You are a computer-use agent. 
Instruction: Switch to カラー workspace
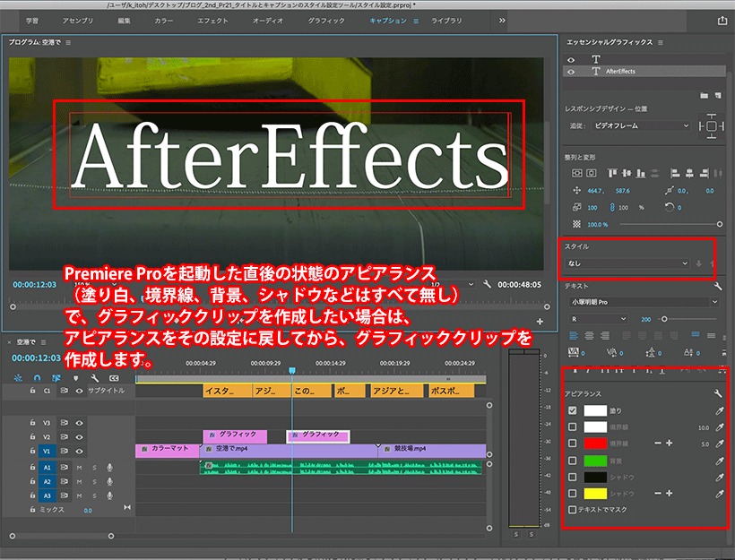pyautogui.click(x=164, y=22)
